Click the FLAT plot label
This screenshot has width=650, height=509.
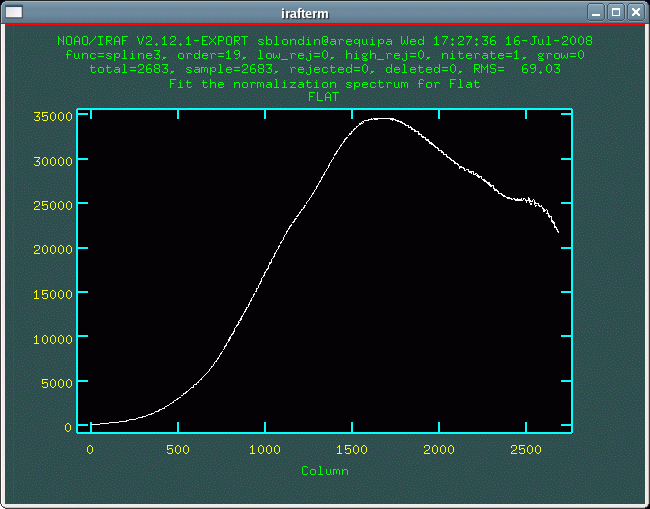(325, 97)
